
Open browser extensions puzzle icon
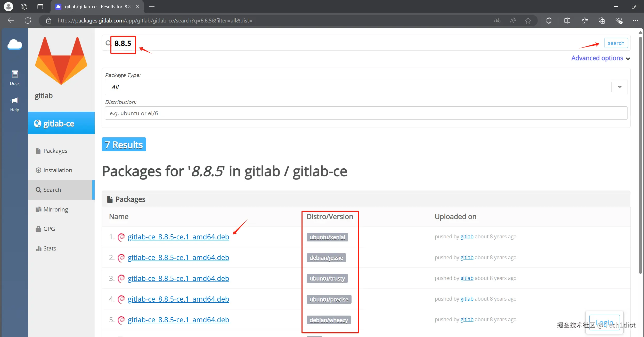(x=549, y=20)
